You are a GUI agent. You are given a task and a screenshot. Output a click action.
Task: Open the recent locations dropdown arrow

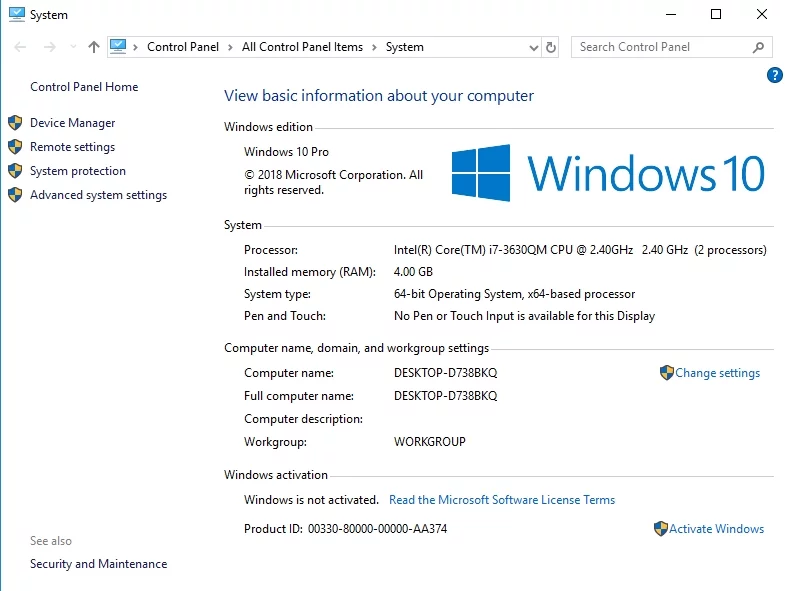point(71,47)
